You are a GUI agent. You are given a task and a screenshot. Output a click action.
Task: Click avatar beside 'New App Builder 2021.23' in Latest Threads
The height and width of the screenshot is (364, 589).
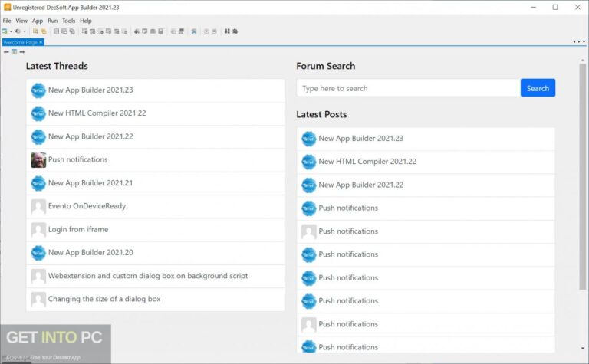point(38,90)
